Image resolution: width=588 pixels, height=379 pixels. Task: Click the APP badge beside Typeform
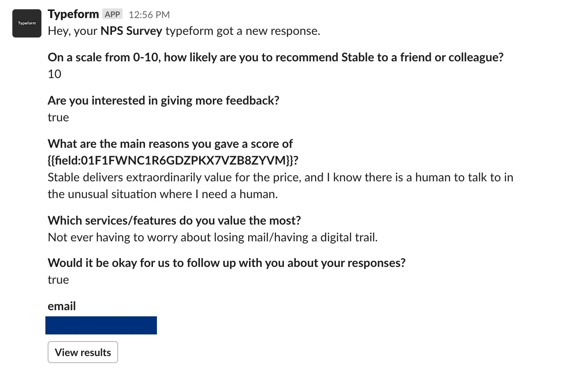[112, 14]
